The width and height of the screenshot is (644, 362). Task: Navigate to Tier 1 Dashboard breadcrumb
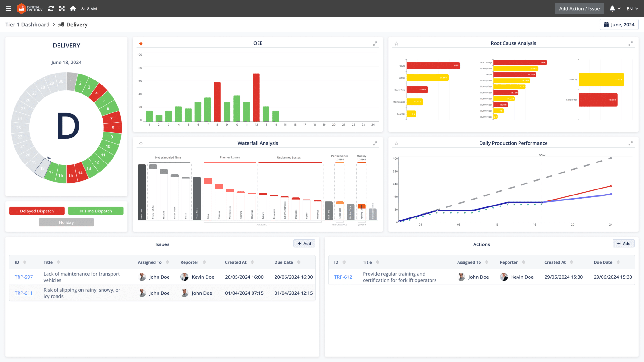click(x=27, y=24)
